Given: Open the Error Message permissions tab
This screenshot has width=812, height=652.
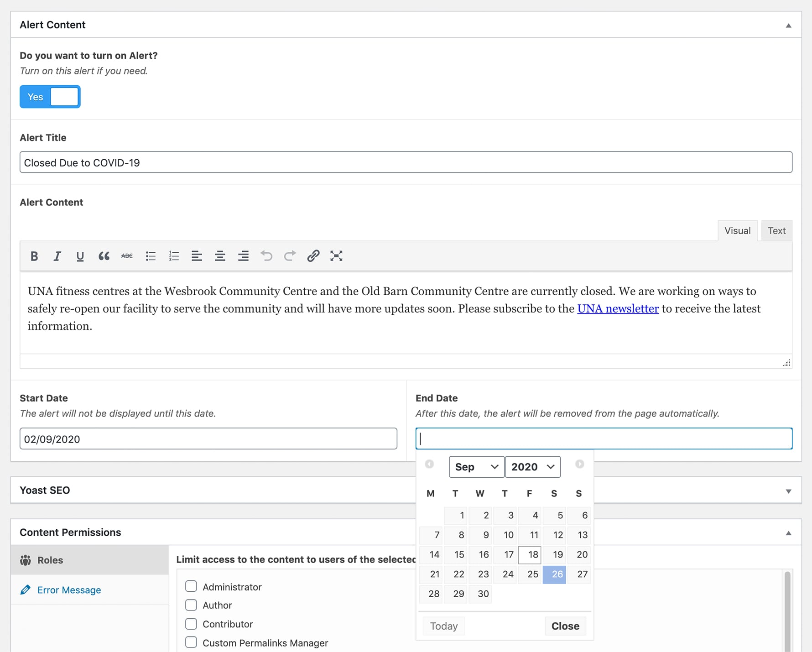Looking at the screenshot, I should (x=69, y=590).
